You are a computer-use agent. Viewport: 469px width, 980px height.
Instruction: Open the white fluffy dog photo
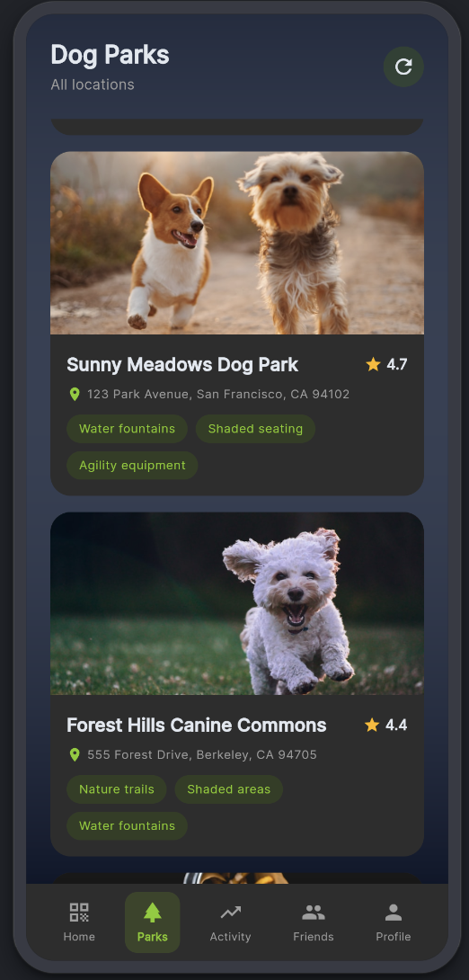coord(237,604)
